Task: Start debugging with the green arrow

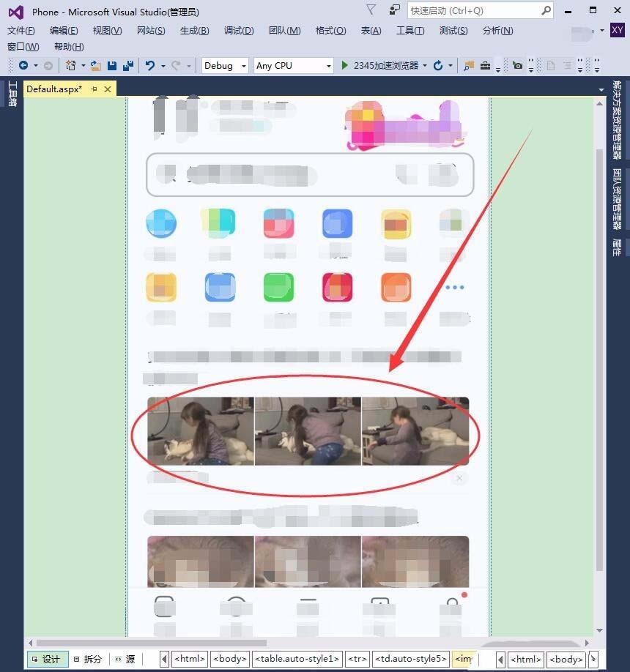Action: pos(344,65)
